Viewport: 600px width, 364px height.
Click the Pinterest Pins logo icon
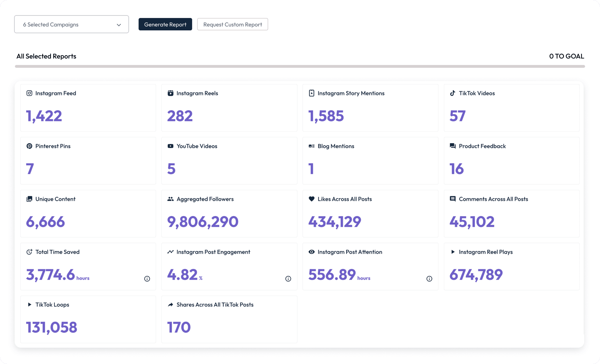pyautogui.click(x=29, y=146)
